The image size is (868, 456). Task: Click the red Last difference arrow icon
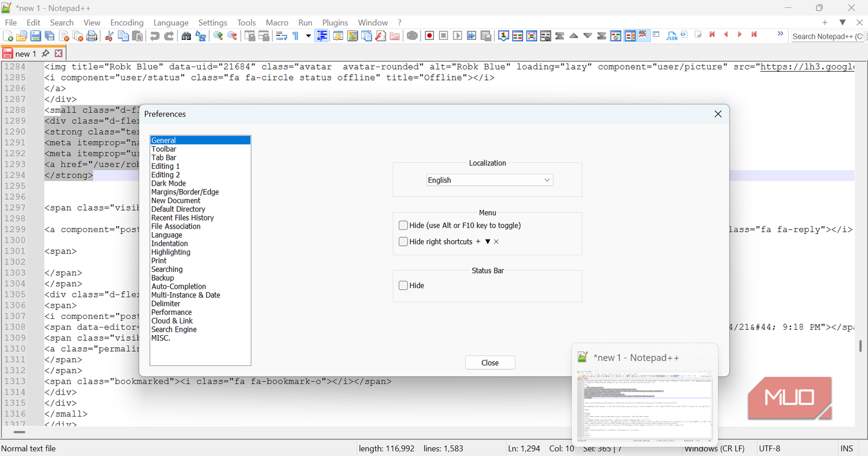click(x=754, y=35)
